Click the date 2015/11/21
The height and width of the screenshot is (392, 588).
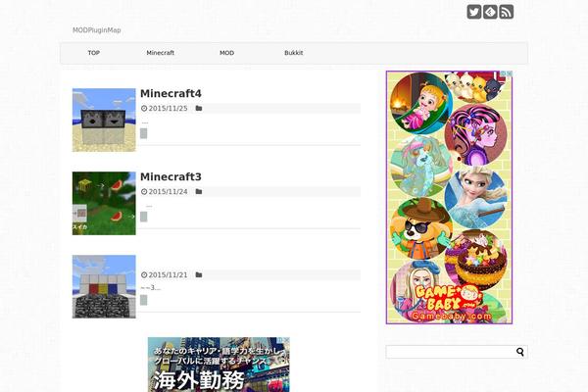pos(168,275)
